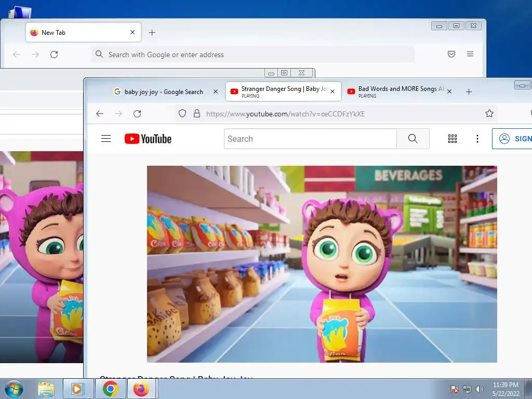Click forward arrow in the New Tab window
The image size is (532, 399).
(35, 54)
